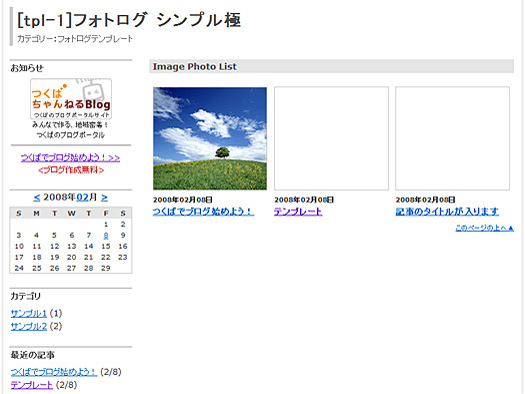Open the サンプル1 category
The width and height of the screenshot is (525, 394).
29,314
